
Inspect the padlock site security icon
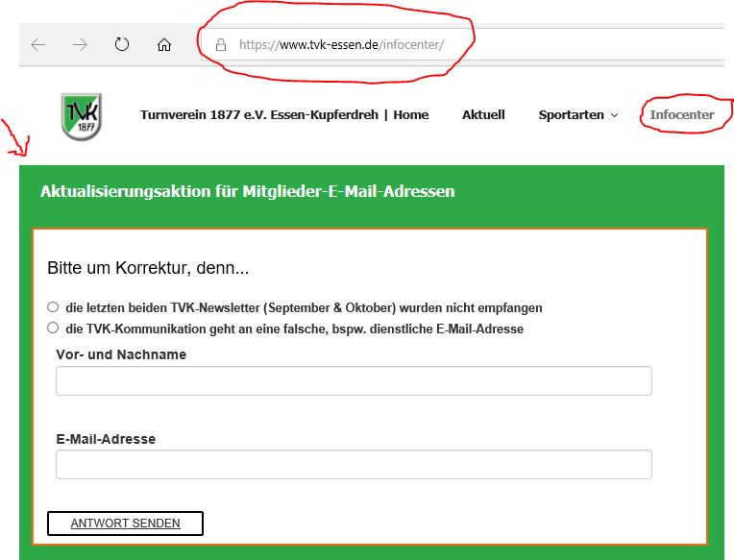221,45
